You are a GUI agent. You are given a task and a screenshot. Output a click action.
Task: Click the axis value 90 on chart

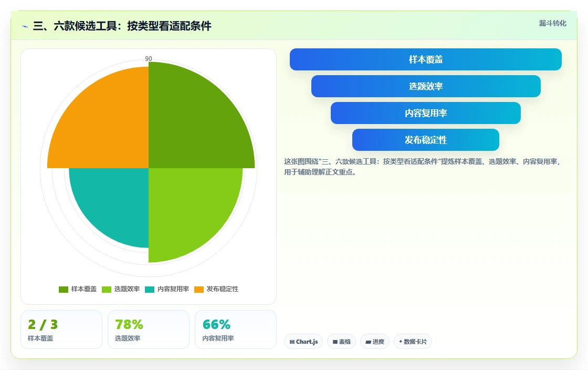coord(149,58)
